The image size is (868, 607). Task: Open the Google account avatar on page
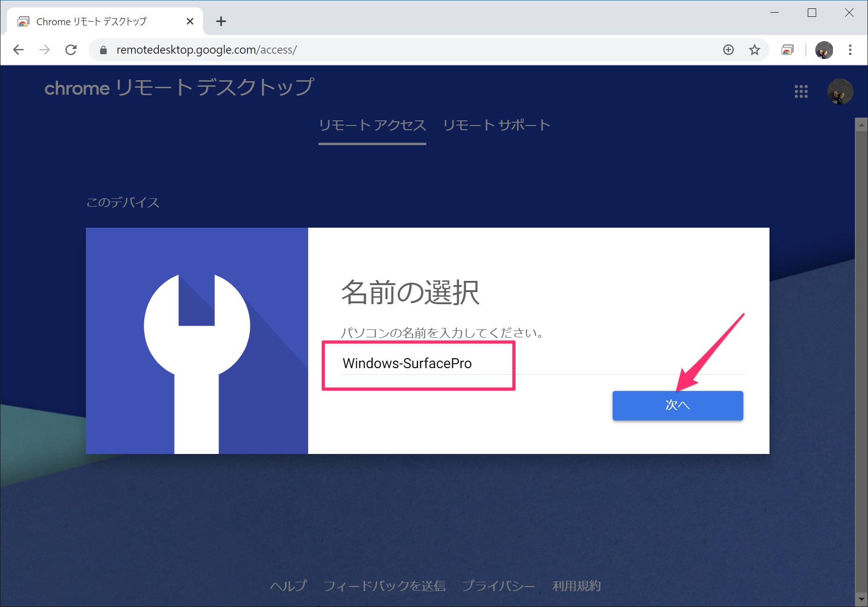[840, 91]
